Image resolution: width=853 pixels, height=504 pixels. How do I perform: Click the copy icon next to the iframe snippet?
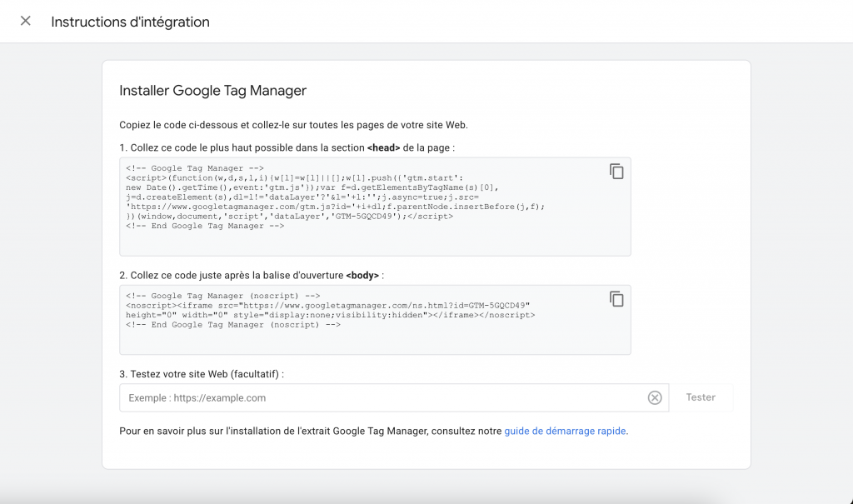pos(616,297)
